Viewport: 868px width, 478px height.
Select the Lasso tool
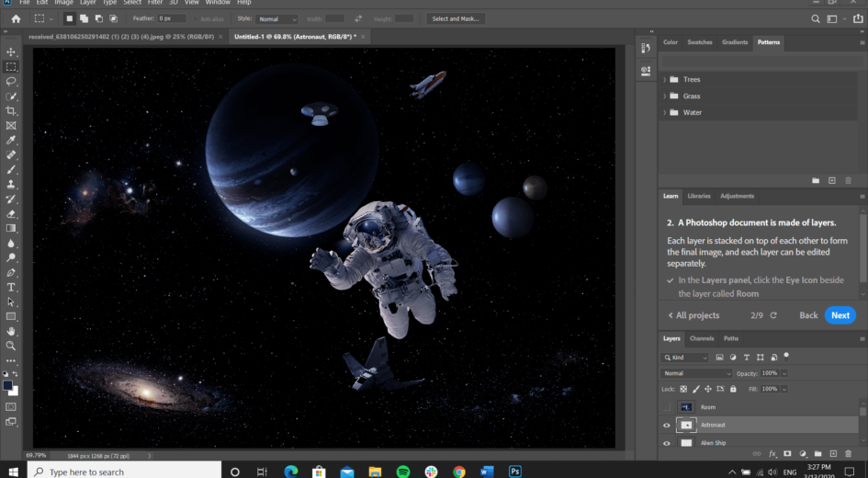[10, 82]
